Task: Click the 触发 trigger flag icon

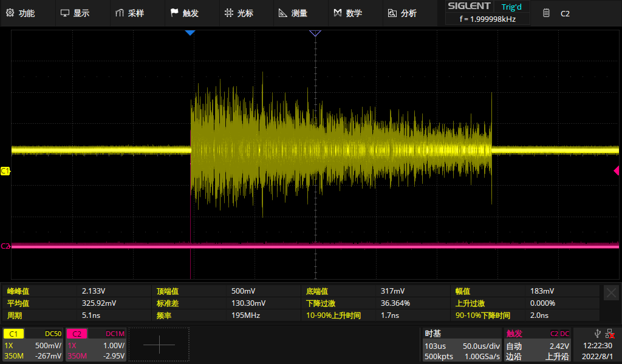Action: [x=174, y=13]
